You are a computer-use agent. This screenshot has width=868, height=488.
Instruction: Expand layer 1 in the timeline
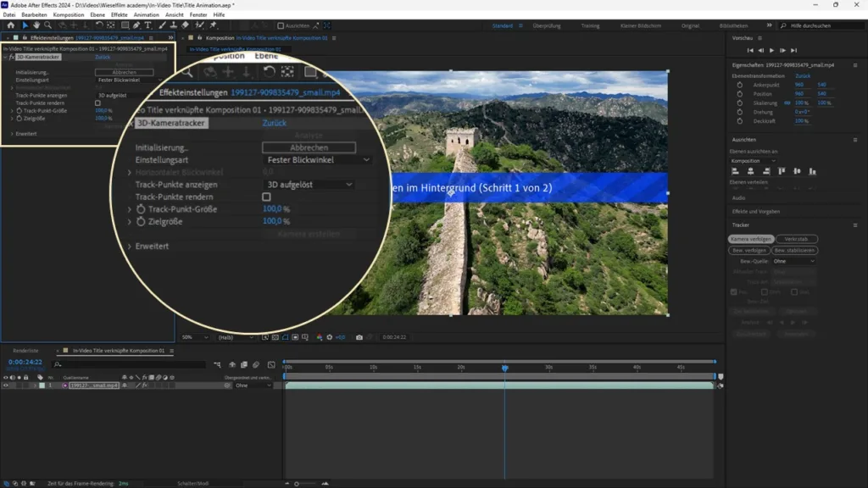tap(35, 385)
